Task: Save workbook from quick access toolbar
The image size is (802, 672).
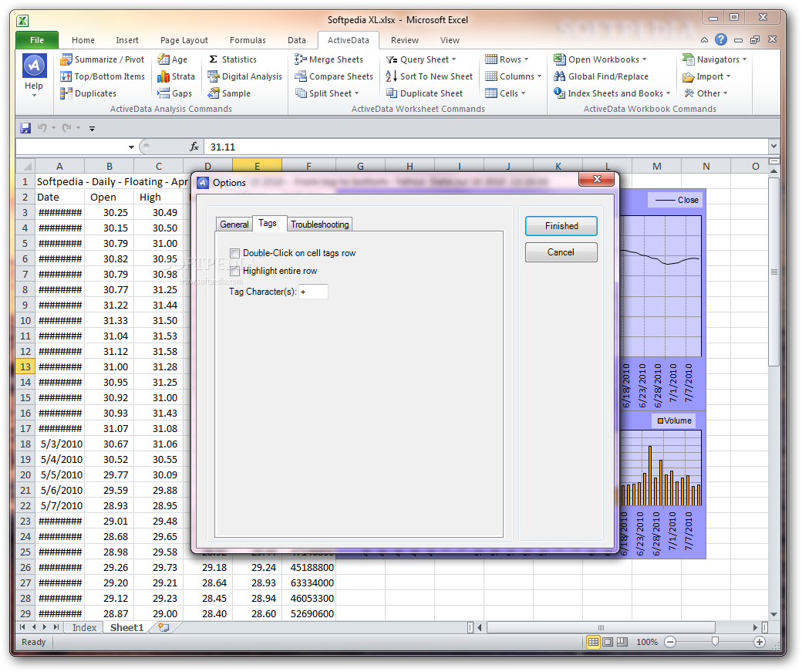Action: tap(25, 128)
